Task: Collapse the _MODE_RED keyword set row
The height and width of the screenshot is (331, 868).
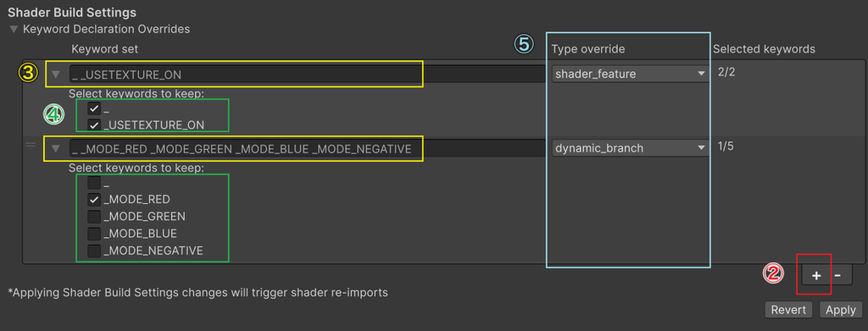Action: coord(55,149)
